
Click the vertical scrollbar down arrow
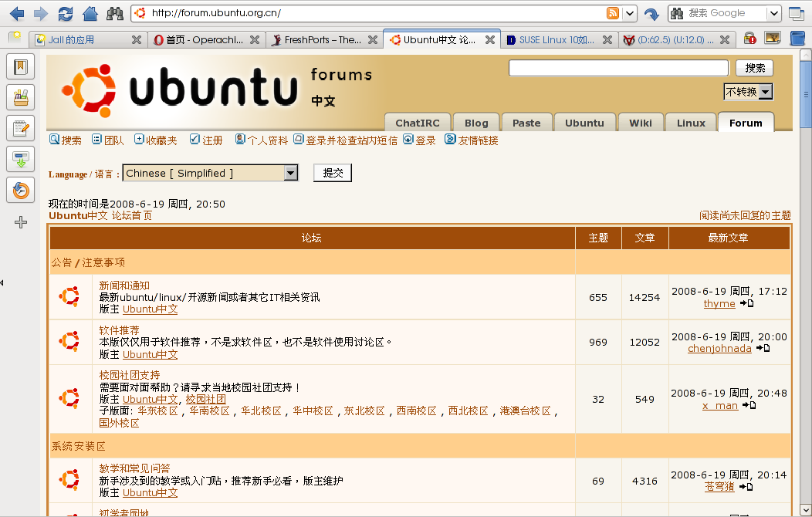805,510
